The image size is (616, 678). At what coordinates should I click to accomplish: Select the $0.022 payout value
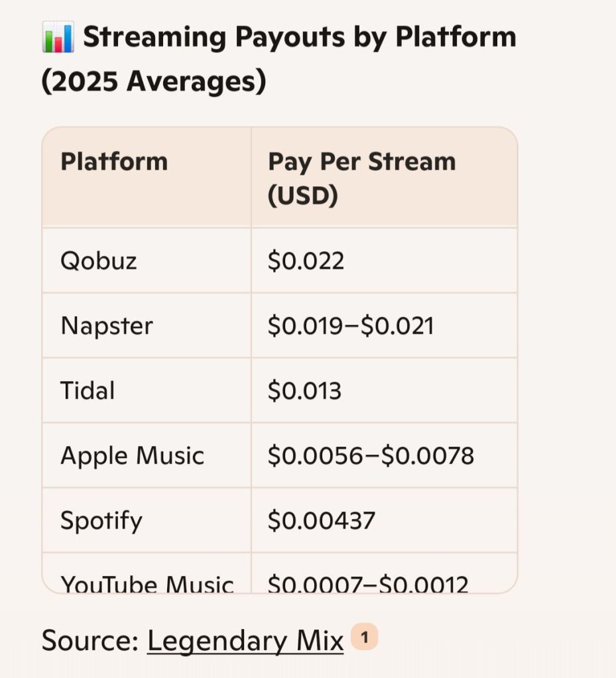[x=306, y=260]
